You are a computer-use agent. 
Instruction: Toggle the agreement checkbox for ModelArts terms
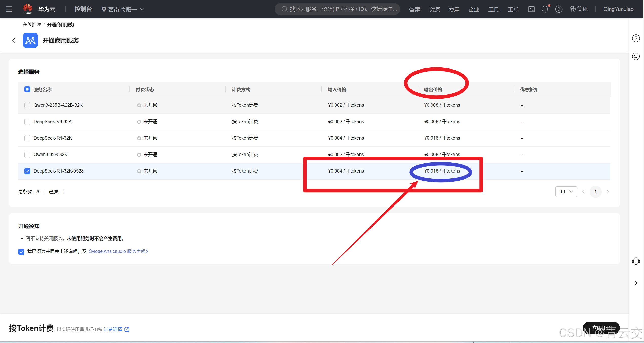click(21, 252)
